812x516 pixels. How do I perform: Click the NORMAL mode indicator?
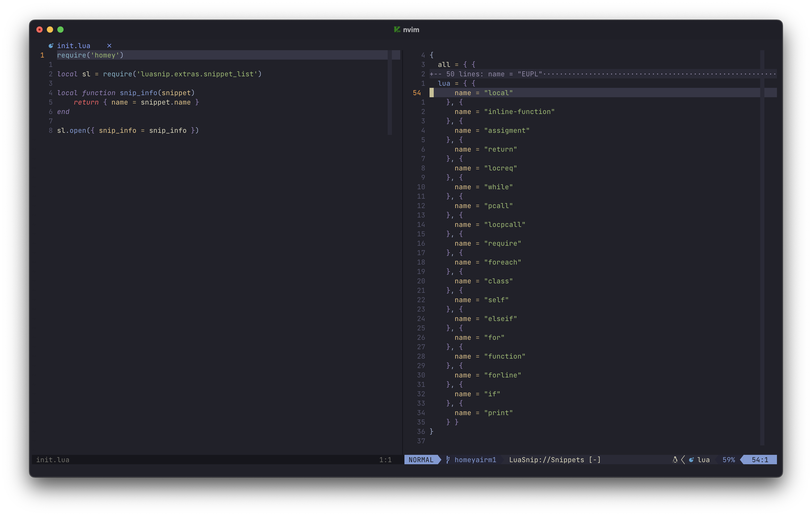click(x=421, y=460)
